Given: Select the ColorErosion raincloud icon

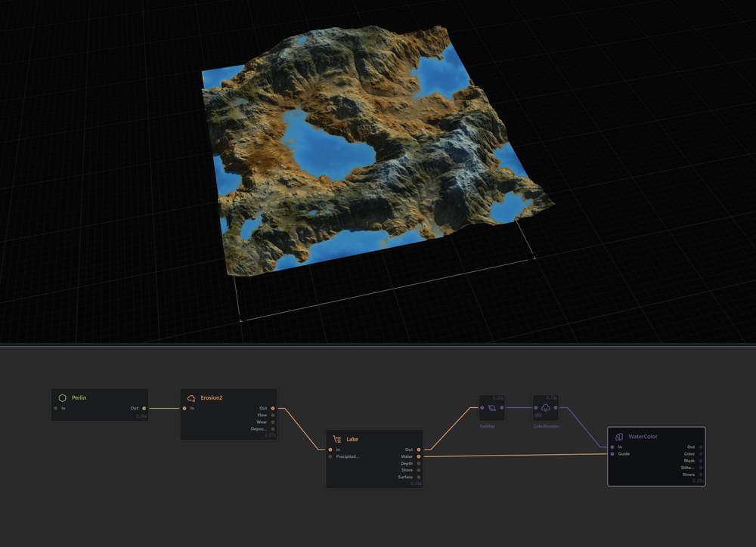Looking at the screenshot, I should [x=545, y=407].
